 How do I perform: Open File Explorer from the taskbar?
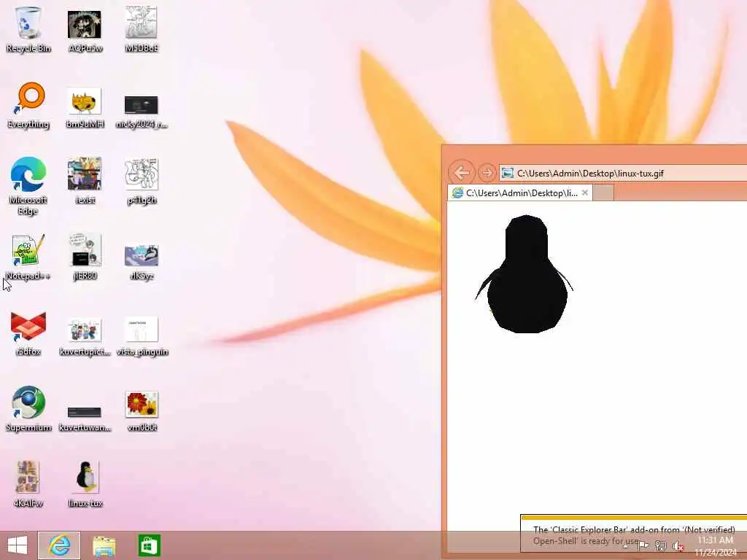(x=104, y=545)
